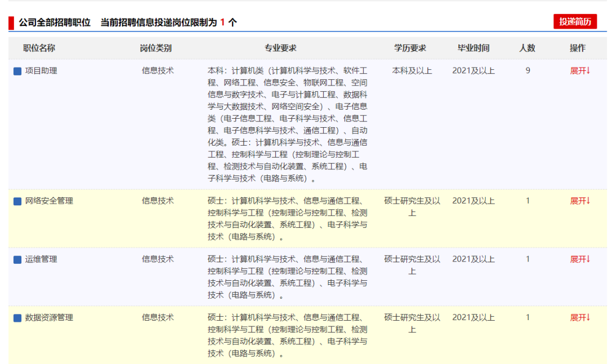Viewport: 608px width, 364px height.
Task: Tick the checkbox for 网络安全管理
Action: tap(17, 201)
